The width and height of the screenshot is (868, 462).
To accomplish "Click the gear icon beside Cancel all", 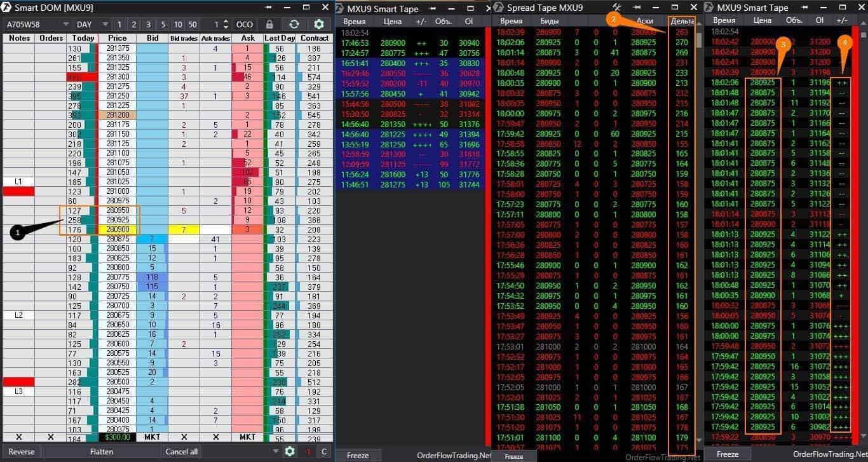I will (x=290, y=451).
